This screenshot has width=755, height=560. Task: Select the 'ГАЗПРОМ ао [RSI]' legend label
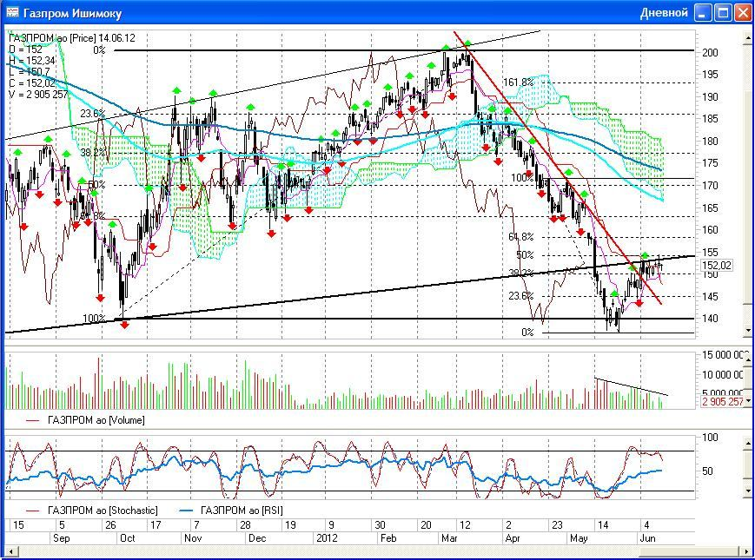tap(242, 511)
